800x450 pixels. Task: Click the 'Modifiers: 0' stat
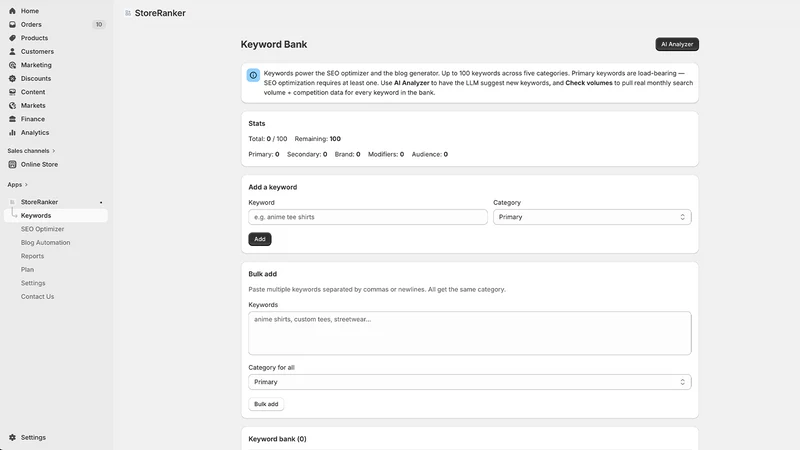point(386,154)
